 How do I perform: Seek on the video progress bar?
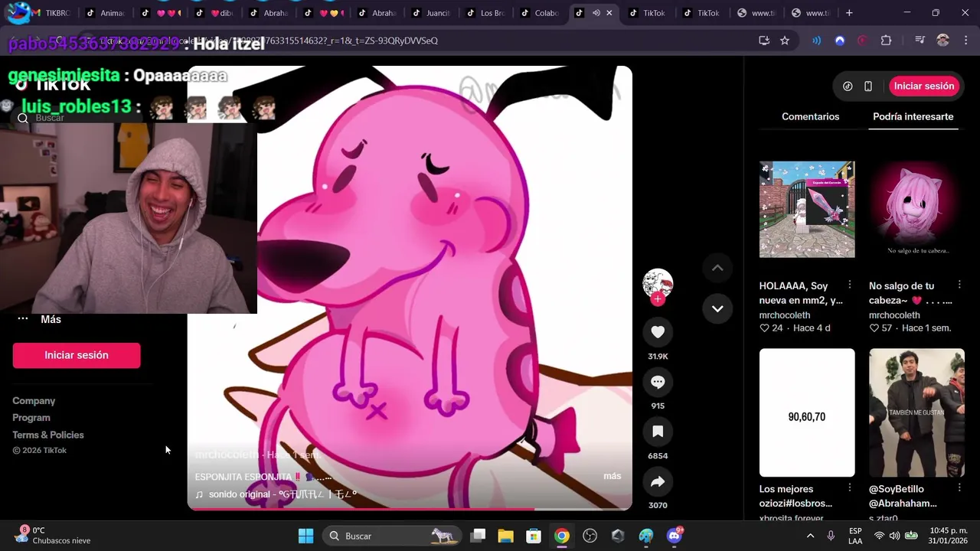(x=410, y=509)
